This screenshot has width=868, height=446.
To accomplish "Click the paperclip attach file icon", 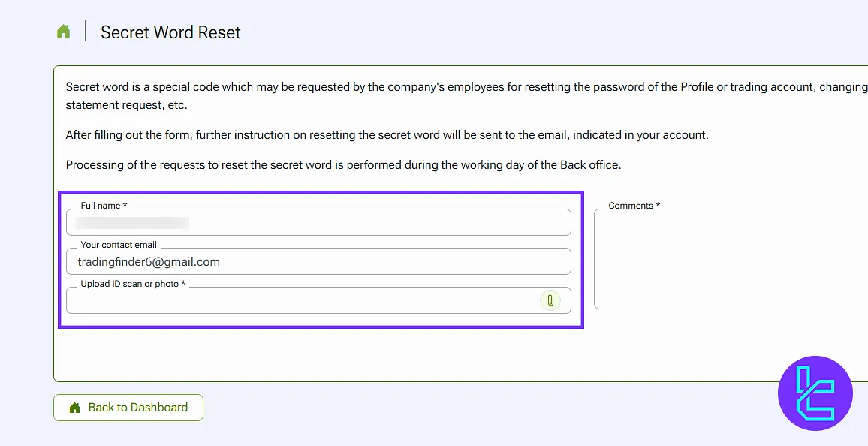I will [x=550, y=300].
